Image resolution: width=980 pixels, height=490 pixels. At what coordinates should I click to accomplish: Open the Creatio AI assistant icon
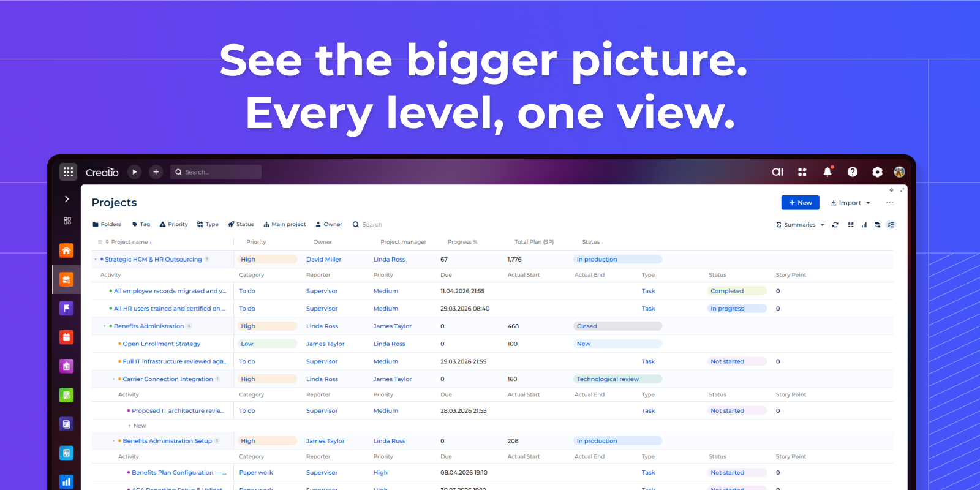(777, 172)
